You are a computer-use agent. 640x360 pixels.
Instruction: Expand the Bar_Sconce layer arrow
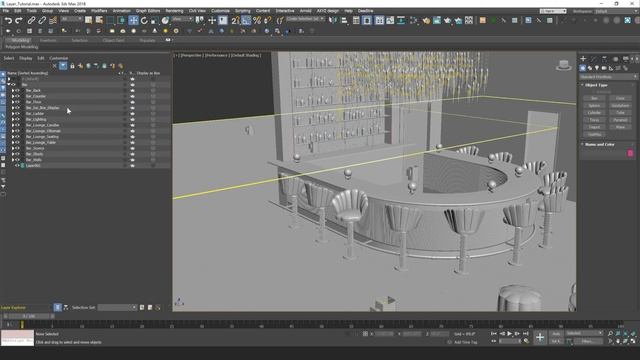tap(13, 148)
